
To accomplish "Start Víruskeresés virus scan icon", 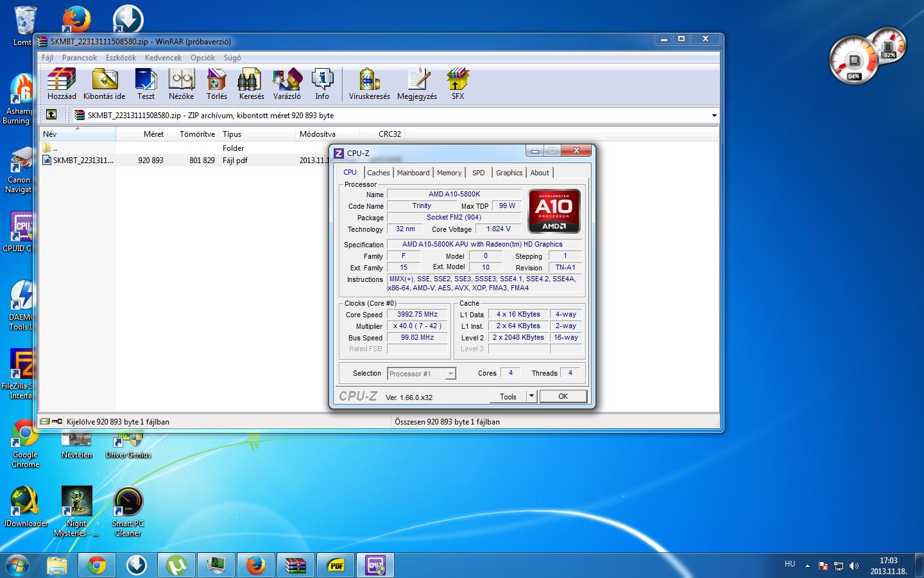I will (x=369, y=84).
